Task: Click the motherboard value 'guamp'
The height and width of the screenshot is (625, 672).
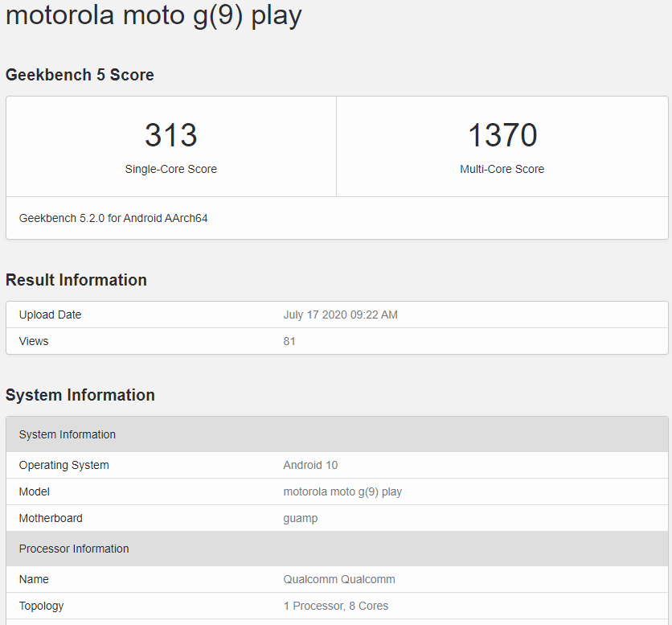Action: coord(301,519)
